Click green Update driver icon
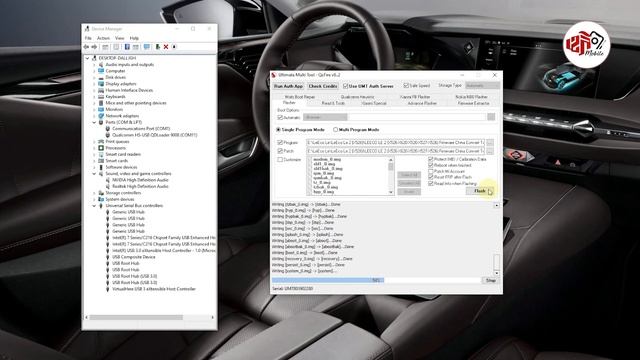The width and height of the screenshot is (640, 360). 158,47
